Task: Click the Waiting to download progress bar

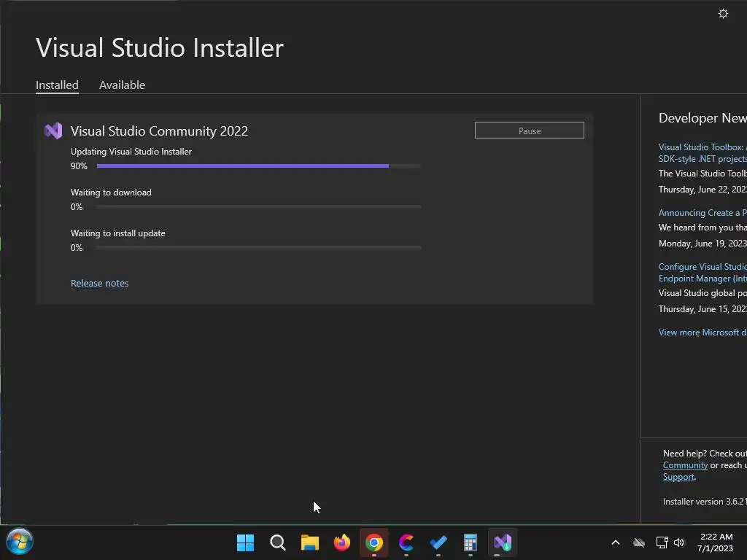Action: [259, 206]
